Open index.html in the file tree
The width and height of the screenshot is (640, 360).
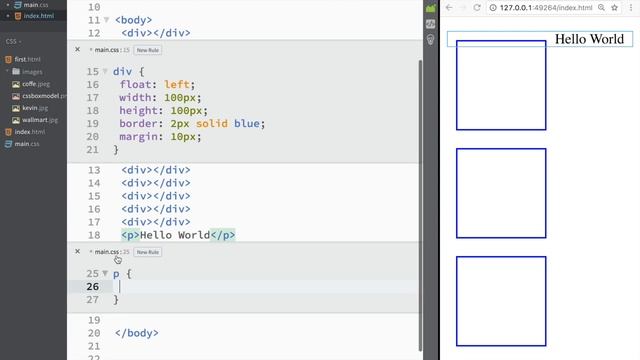[30, 132]
